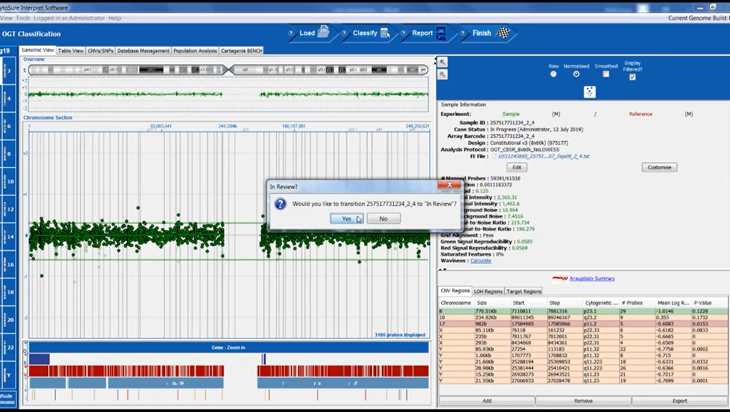This screenshot has width=730, height=412.
Task: Select chromosome 22 in sidebar
Action: point(8,348)
